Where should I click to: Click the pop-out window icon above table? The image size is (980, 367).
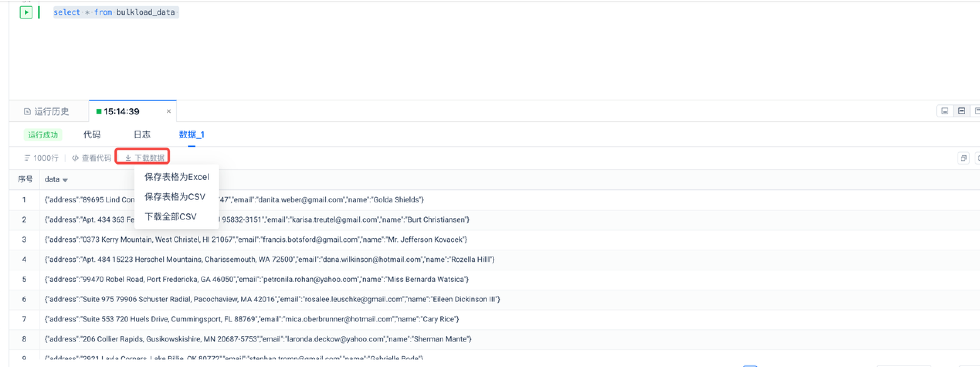[x=963, y=158]
